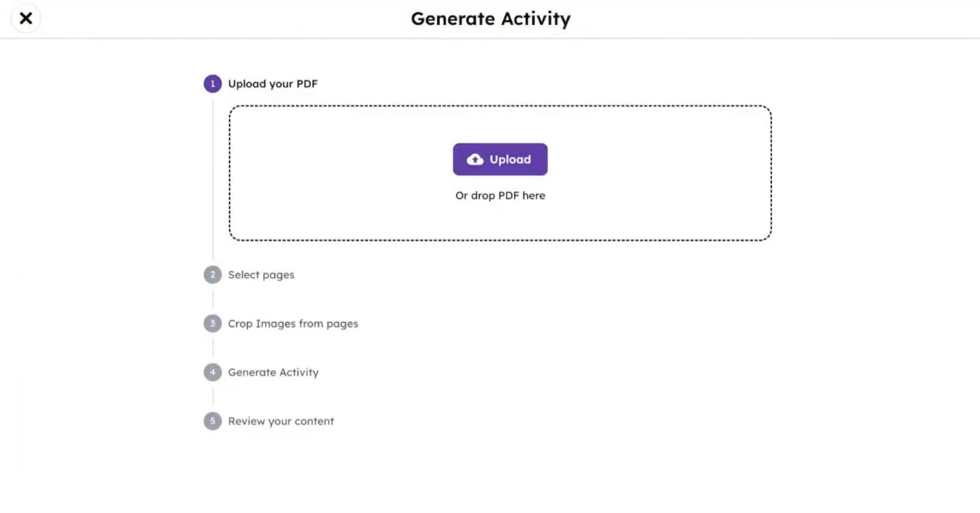This screenshot has width=980, height=513.
Task: Click the connector line between steps 3 and 4
Action: point(213,348)
